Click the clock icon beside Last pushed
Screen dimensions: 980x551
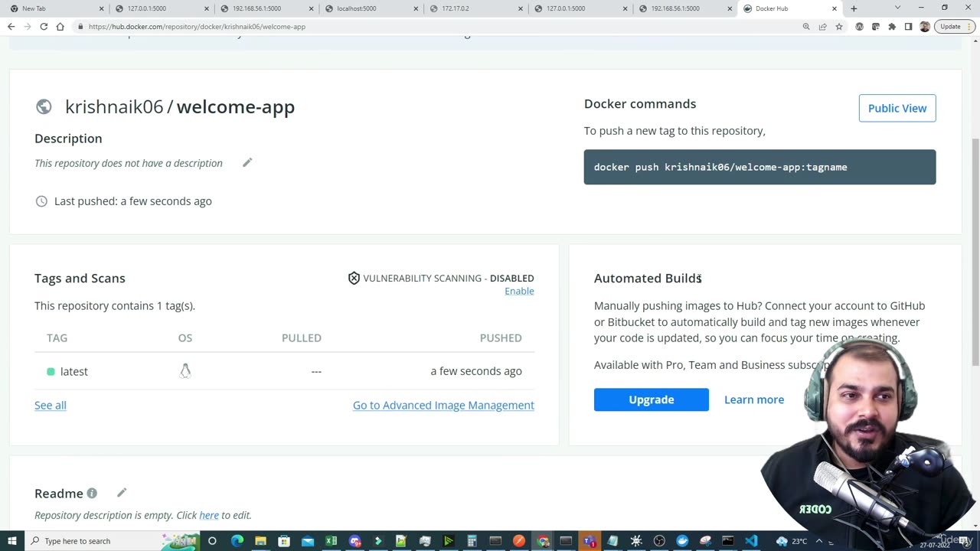(x=41, y=201)
